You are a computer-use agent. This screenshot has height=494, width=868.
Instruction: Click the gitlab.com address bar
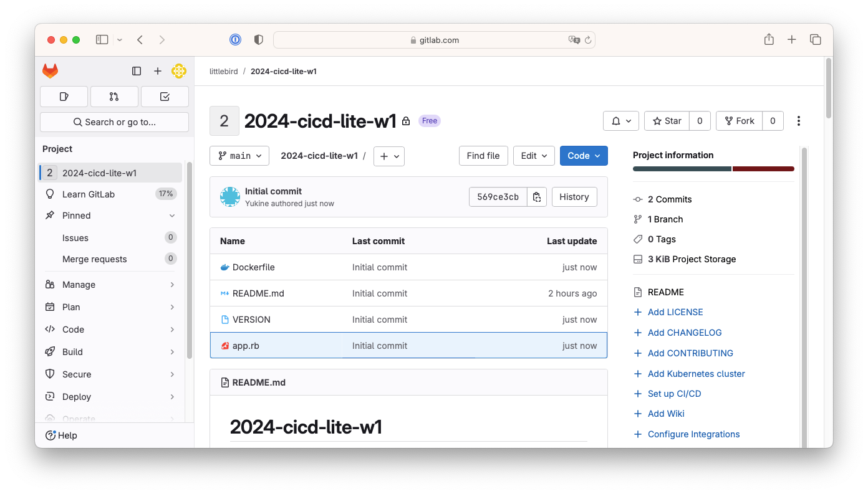pyautogui.click(x=434, y=40)
